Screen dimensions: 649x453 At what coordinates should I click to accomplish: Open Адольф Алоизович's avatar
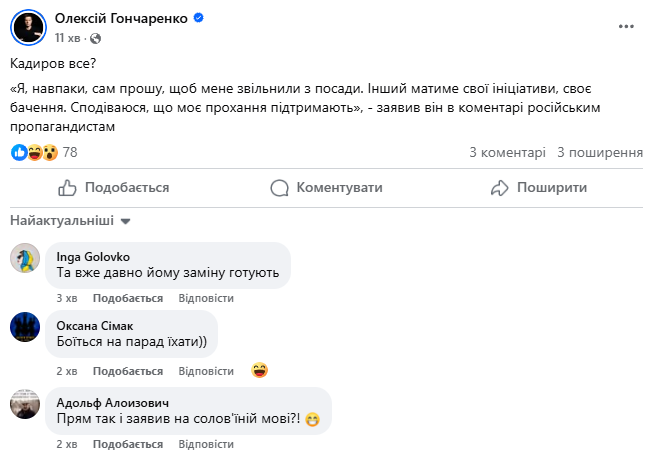[26, 403]
